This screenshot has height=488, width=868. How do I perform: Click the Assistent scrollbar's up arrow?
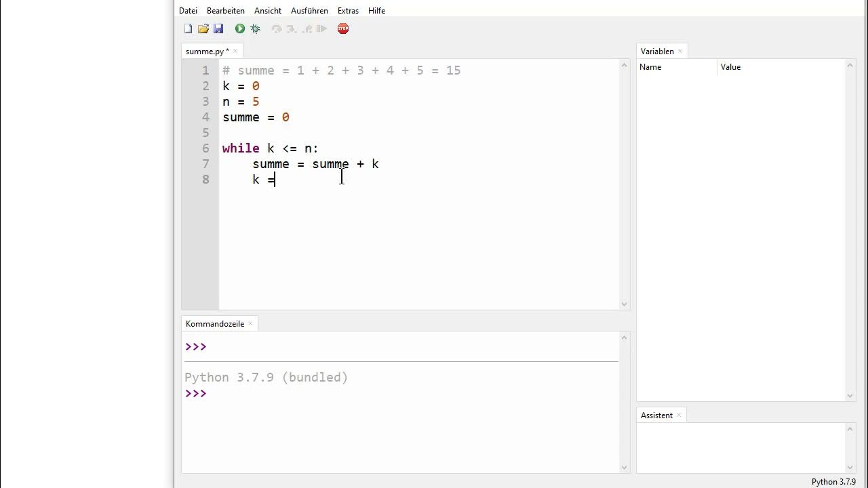pyautogui.click(x=850, y=429)
